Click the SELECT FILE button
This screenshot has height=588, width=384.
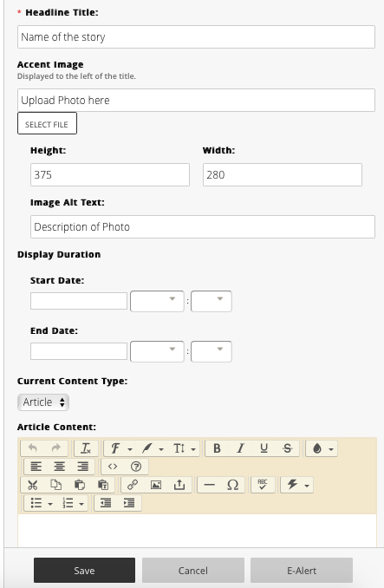[x=47, y=123]
